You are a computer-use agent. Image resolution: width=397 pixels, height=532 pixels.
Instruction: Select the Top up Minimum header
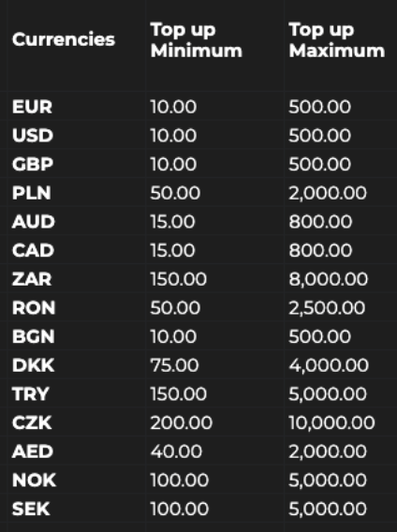196,40
